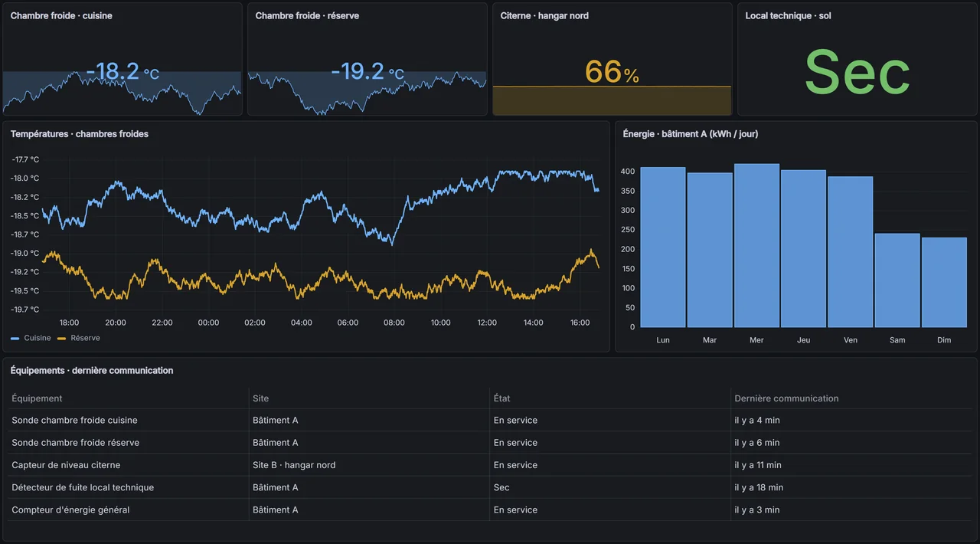Viewport: 980px width, 544px height.
Task: Click the "Capteur de niveau citerne" cell
Action: click(x=129, y=465)
